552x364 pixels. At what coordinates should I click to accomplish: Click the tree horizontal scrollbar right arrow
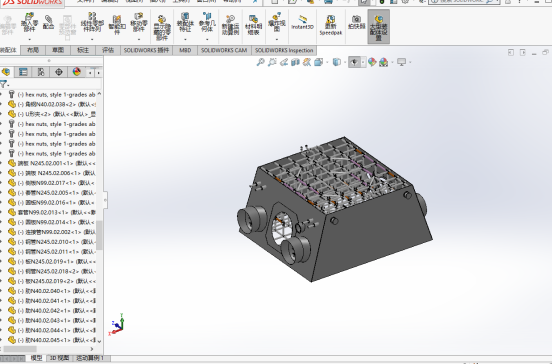(x=92, y=349)
